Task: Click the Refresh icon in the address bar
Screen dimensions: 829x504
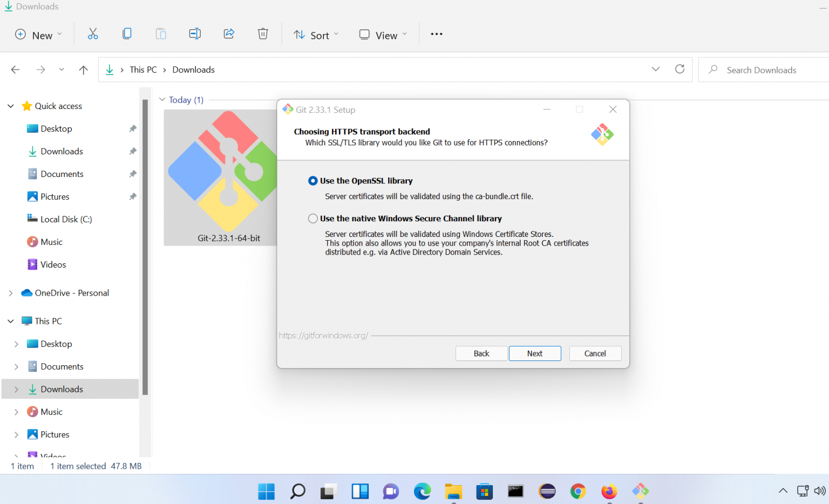Action: [679, 69]
